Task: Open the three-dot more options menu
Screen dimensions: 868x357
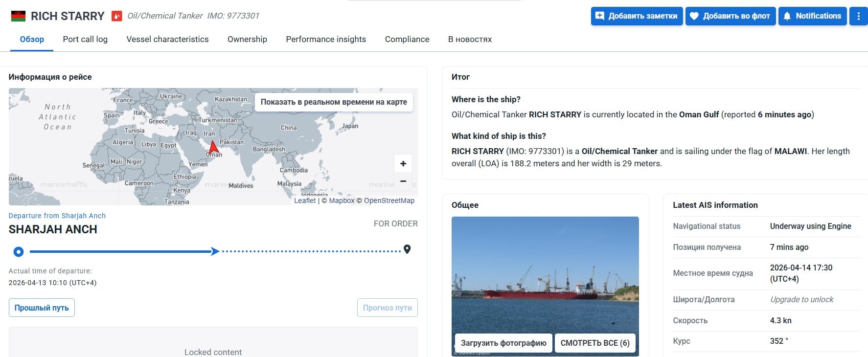Action: (858, 16)
